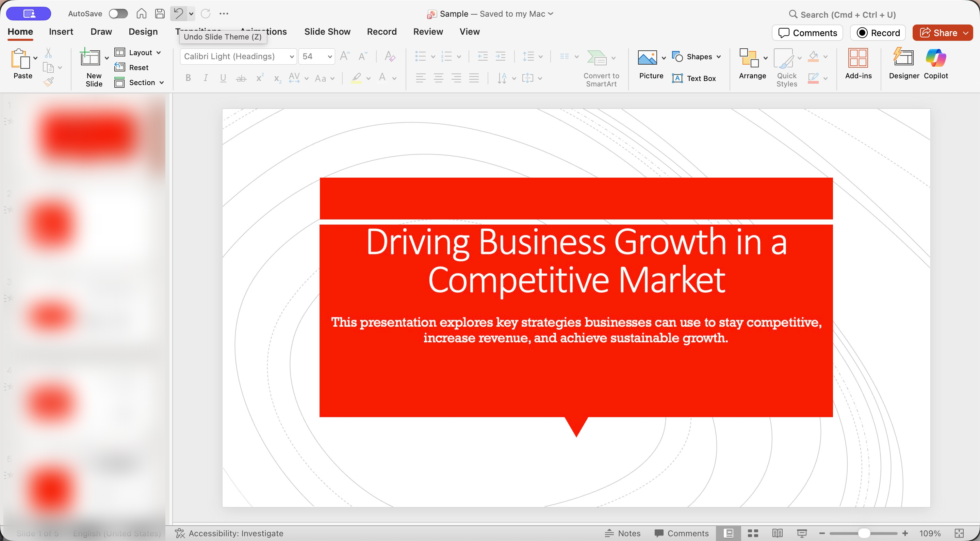The width and height of the screenshot is (980, 541).
Task: Open the font name dropdown
Action: [291, 57]
